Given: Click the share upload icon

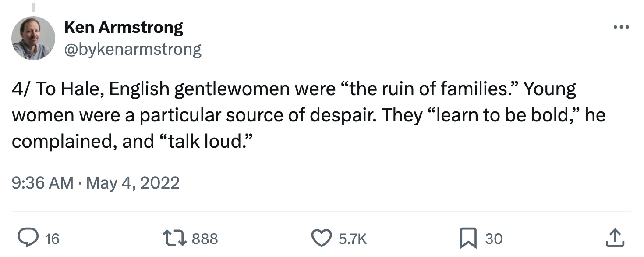Looking at the screenshot, I should click(613, 238).
